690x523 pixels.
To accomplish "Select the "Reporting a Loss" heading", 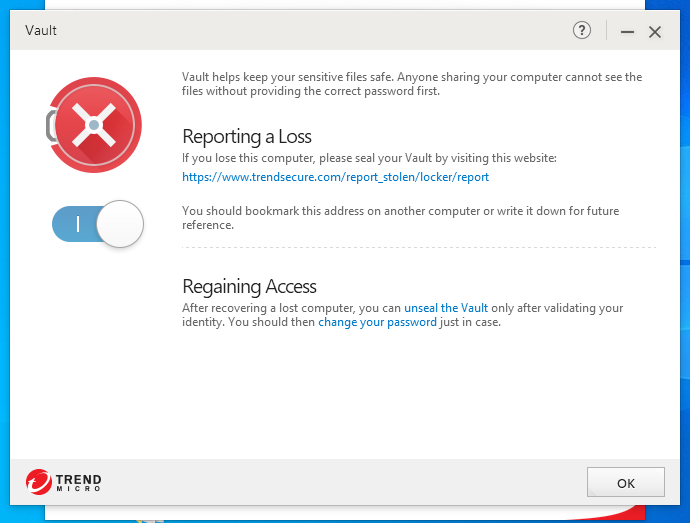I will point(247,136).
